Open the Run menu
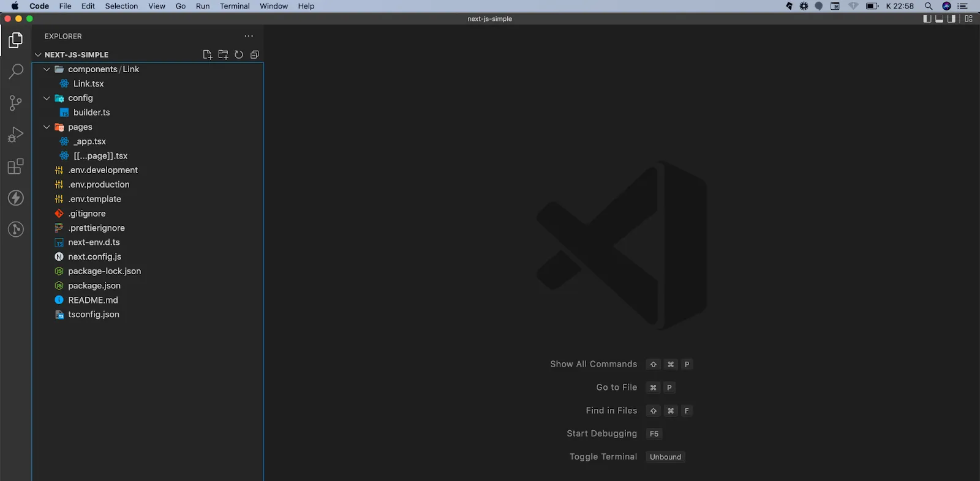Screen dimensions: 980x481 [203, 6]
